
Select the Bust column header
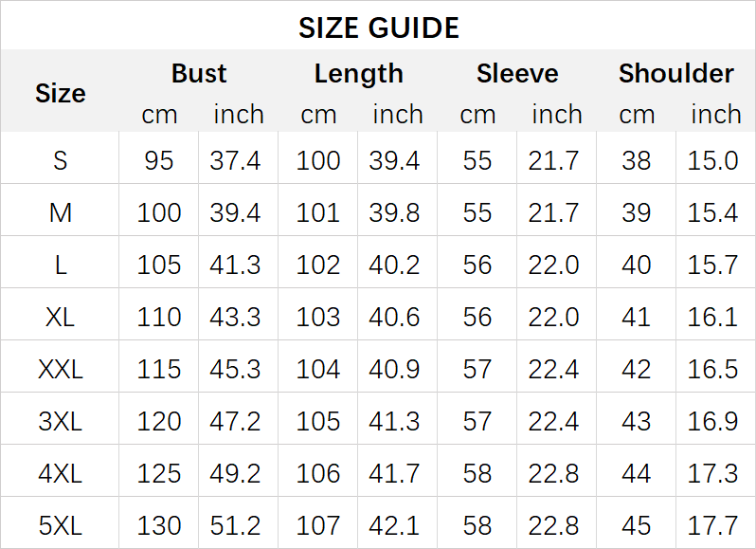point(199,73)
